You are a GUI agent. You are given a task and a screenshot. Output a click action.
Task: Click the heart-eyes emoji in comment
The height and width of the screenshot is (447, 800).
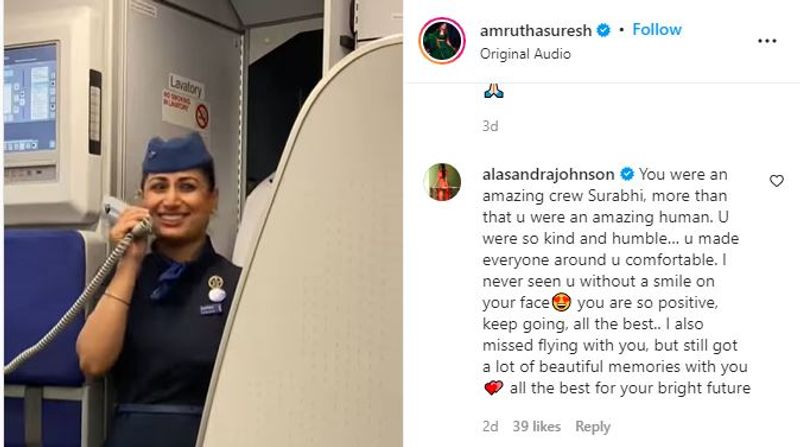(x=561, y=303)
